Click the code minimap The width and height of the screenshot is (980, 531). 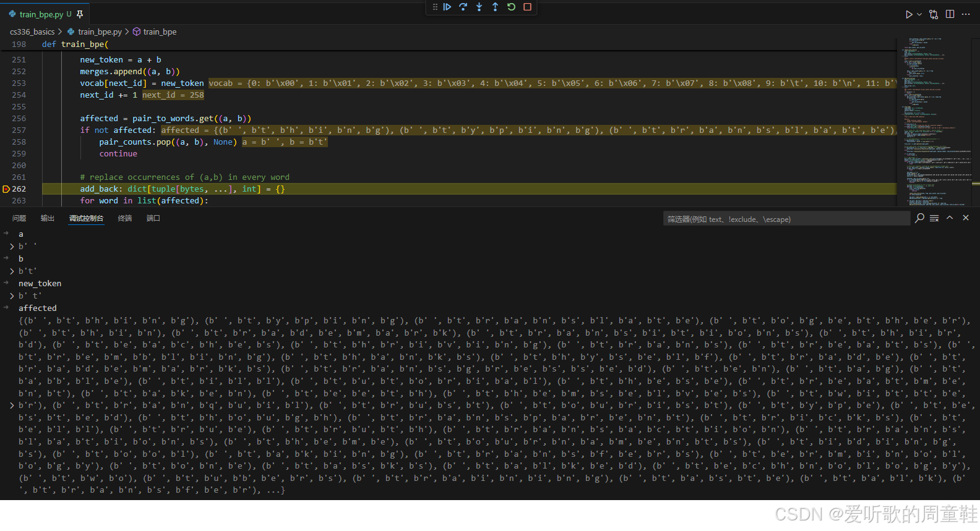[934, 122]
